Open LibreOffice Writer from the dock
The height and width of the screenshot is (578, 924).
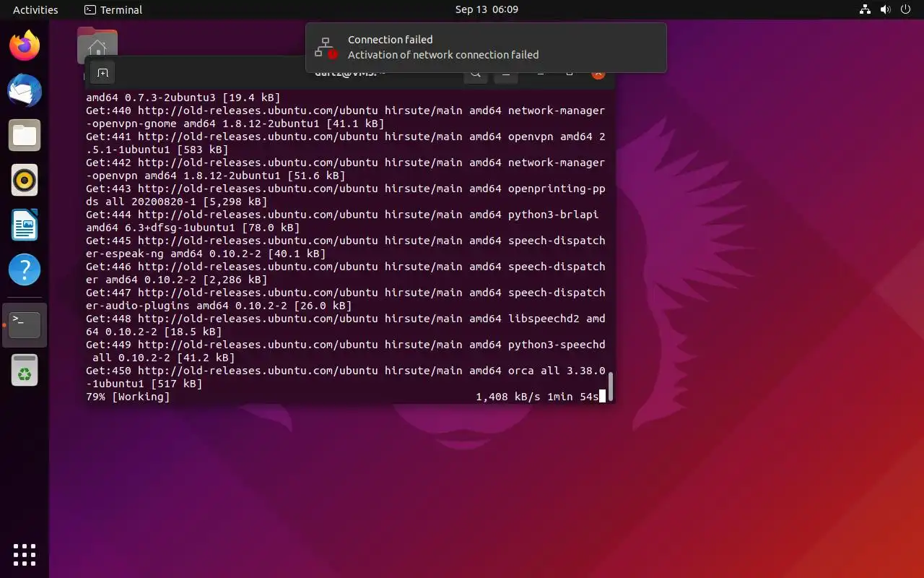[25, 225]
